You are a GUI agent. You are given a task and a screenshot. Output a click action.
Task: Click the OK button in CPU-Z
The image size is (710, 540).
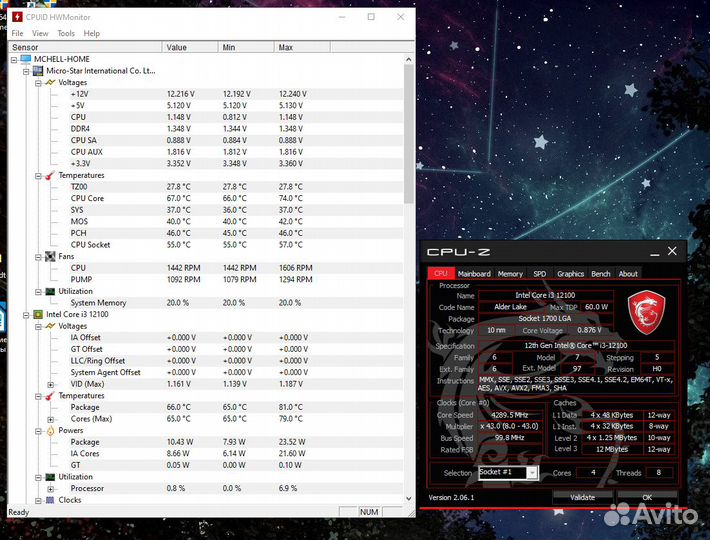tap(647, 497)
